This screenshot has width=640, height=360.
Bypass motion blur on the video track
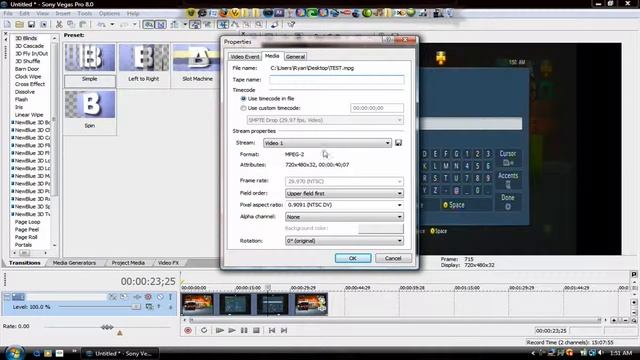tap(112, 297)
